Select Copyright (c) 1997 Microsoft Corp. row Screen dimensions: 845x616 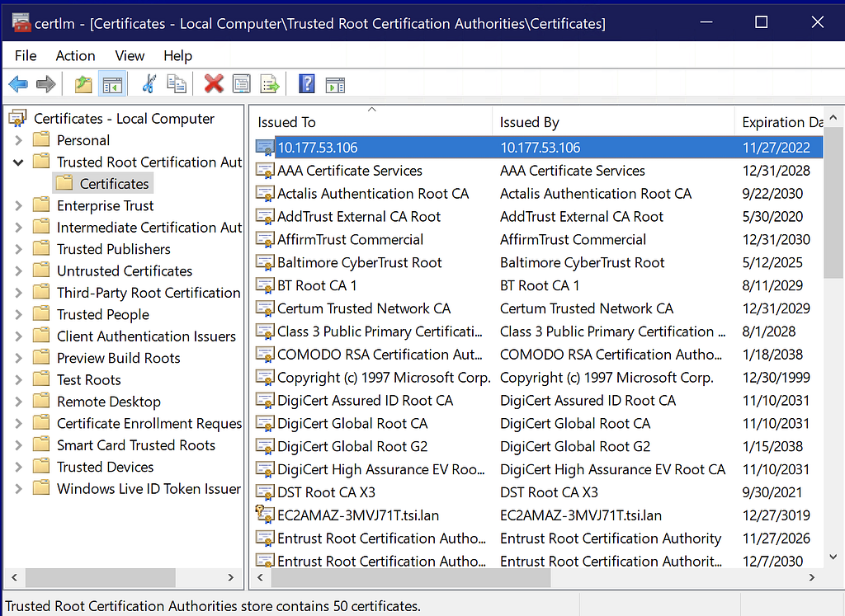click(539, 378)
